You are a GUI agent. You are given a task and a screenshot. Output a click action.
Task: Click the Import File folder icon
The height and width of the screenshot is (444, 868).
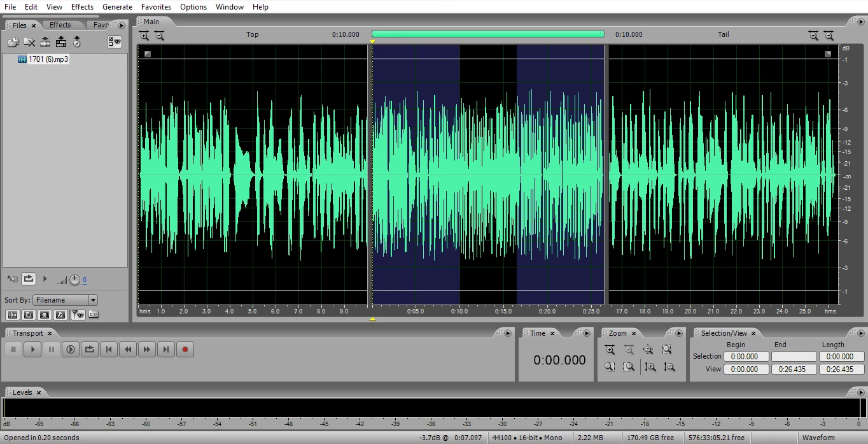(x=13, y=42)
